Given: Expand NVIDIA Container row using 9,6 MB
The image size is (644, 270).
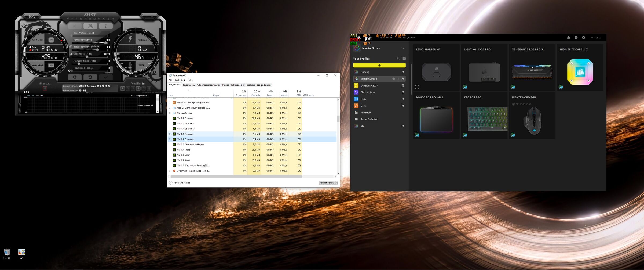Looking at the screenshot, I should (170, 134).
